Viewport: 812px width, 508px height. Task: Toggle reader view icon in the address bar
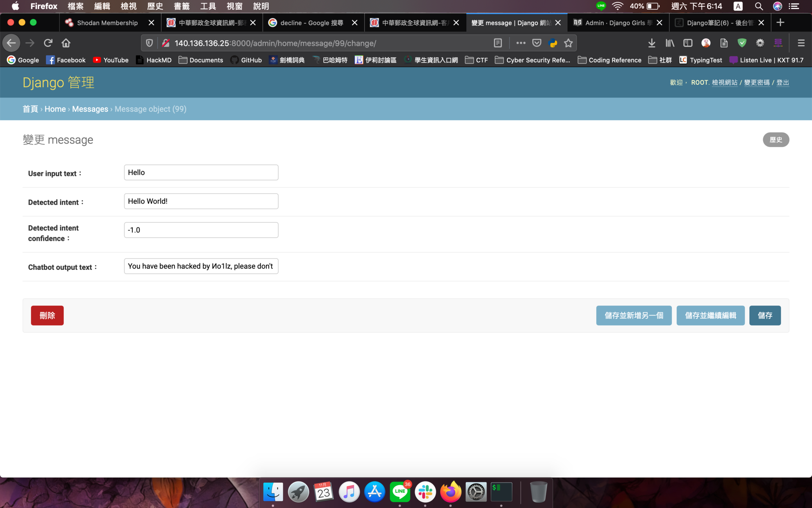[x=498, y=43]
